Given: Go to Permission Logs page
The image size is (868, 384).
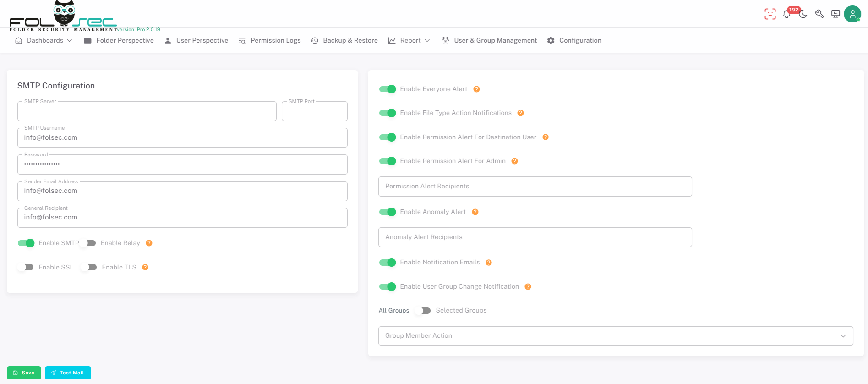Looking at the screenshot, I should pyautogui.click(x=270, y=40).
